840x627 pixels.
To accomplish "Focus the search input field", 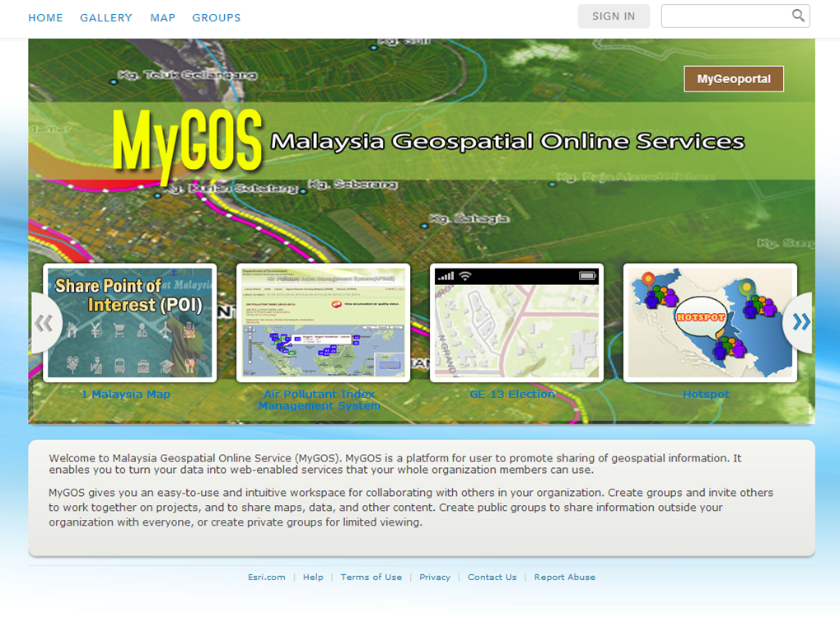I will [725, 16].
